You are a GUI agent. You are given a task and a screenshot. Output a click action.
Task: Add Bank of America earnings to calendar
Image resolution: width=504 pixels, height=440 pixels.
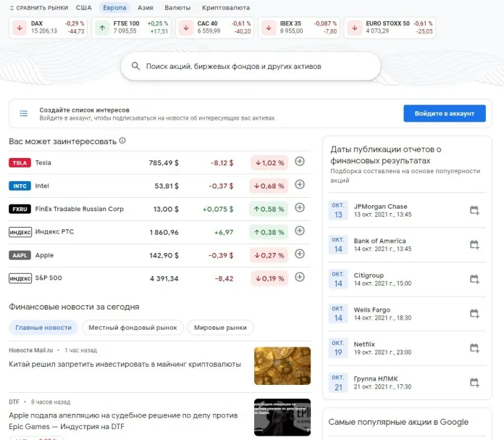474,244
